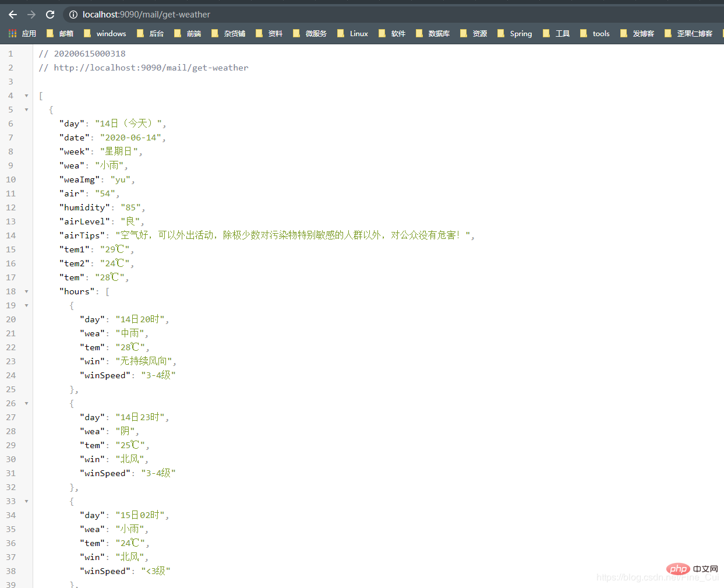Reload the current page

coord(50,15)
